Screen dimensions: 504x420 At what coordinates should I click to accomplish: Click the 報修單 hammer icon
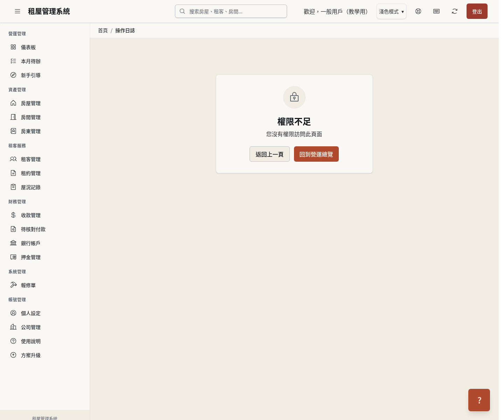pos(13,285)
